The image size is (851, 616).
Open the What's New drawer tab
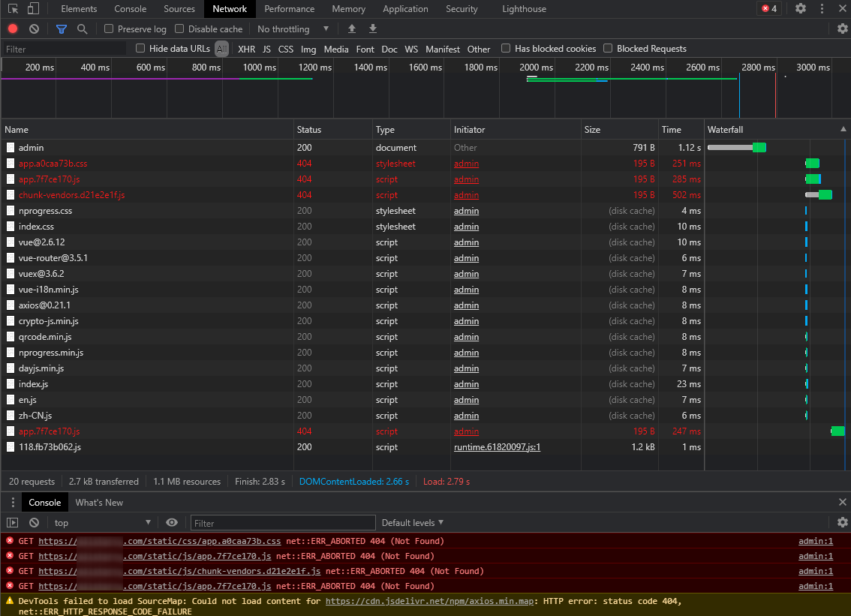click(x=98, y=501)
